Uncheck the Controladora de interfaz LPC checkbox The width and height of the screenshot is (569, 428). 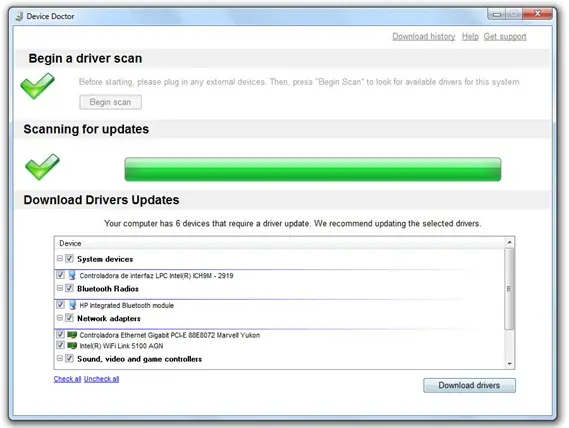point(61,275)
